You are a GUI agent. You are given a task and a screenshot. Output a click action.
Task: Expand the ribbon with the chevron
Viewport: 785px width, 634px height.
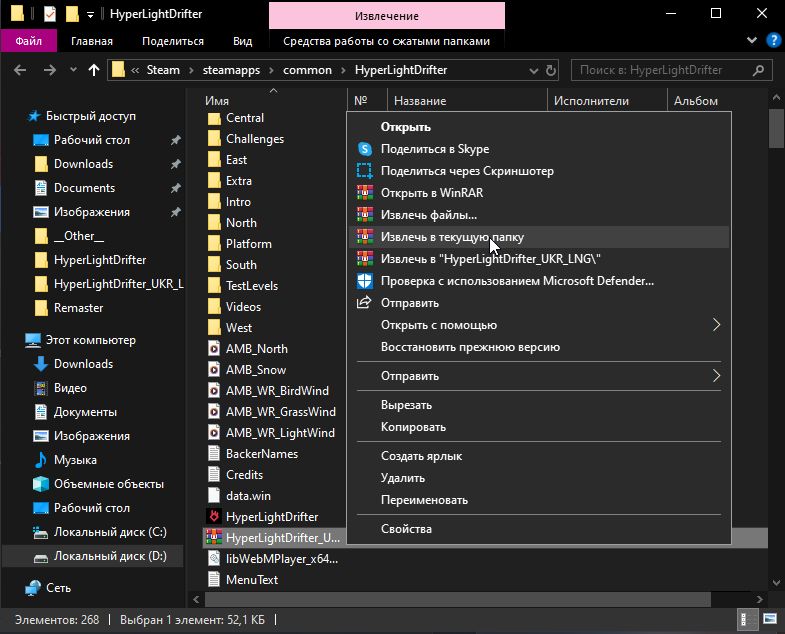pyautogui.click(x=750, y=42)
